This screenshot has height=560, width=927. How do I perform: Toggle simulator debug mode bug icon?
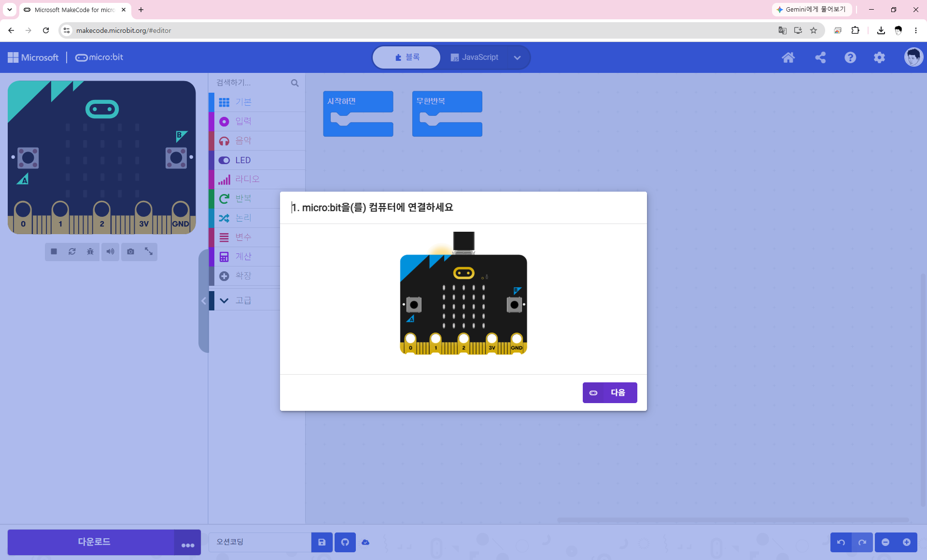90,252
